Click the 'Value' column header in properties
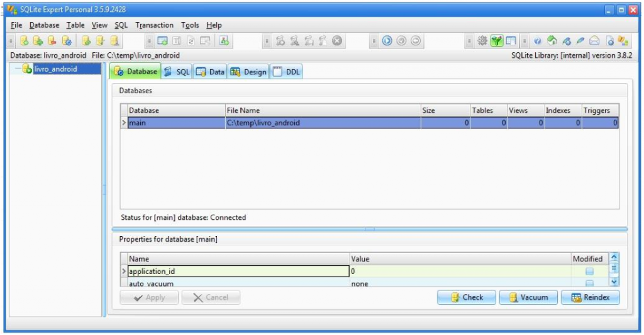This screenshot has height=335, width=644. pos(460,259)
